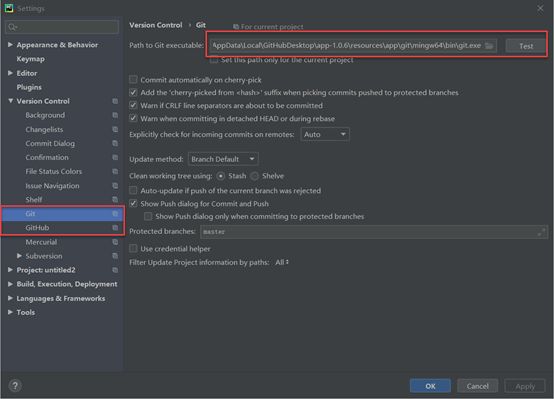Expand Build, Execution, Deployment section
554x399 pixels.
click(10, 284)
